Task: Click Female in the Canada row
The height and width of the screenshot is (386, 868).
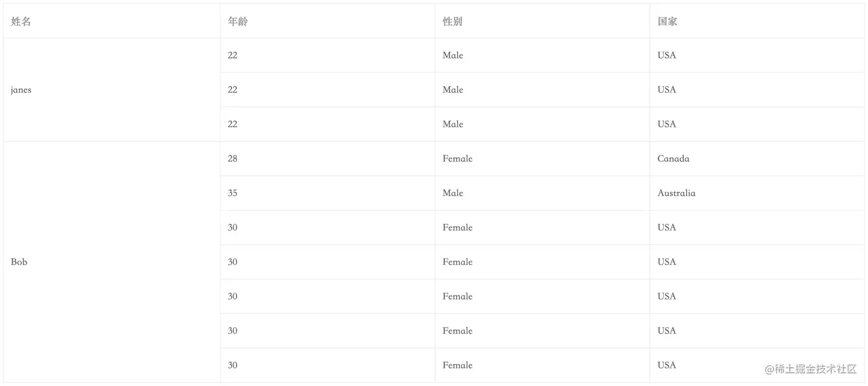Action: tap(542, 159)
